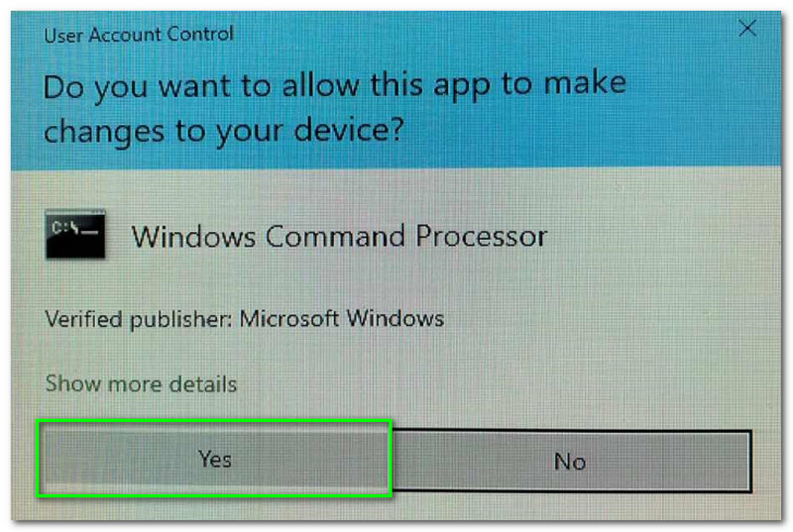Confirm elevation with the green-highlighted Yes
Viewport: 793px width, 532px height.
(214, 459)
